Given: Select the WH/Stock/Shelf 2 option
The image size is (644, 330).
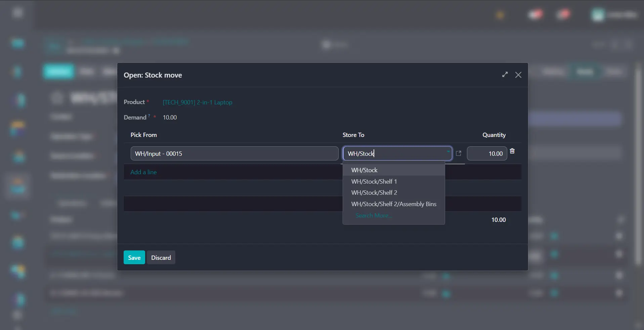Looking at the screenshot, I should (x=394, y=193).
